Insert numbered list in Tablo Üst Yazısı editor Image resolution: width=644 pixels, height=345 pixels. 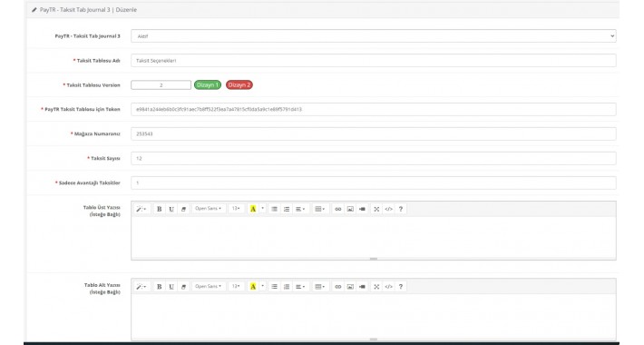point(287,209)
